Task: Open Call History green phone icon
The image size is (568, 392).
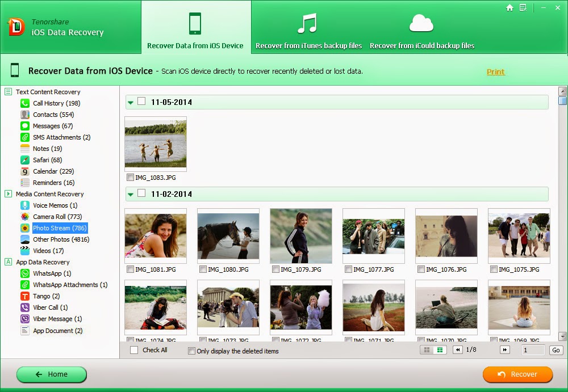Action: click(25, 103)
